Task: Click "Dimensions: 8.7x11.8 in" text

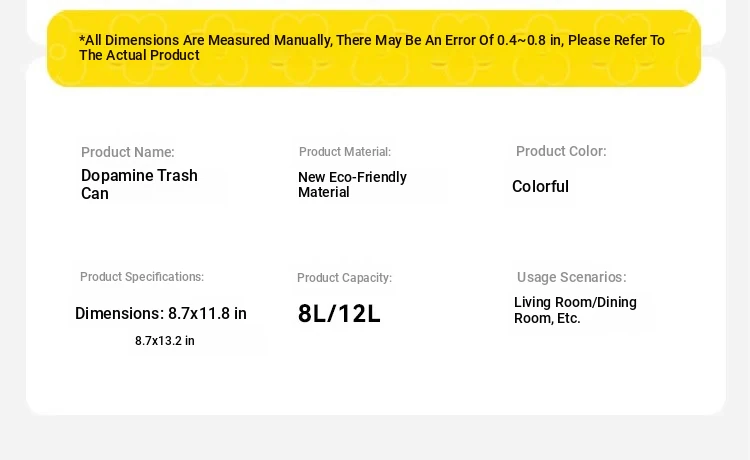Action: pos(161,314)
